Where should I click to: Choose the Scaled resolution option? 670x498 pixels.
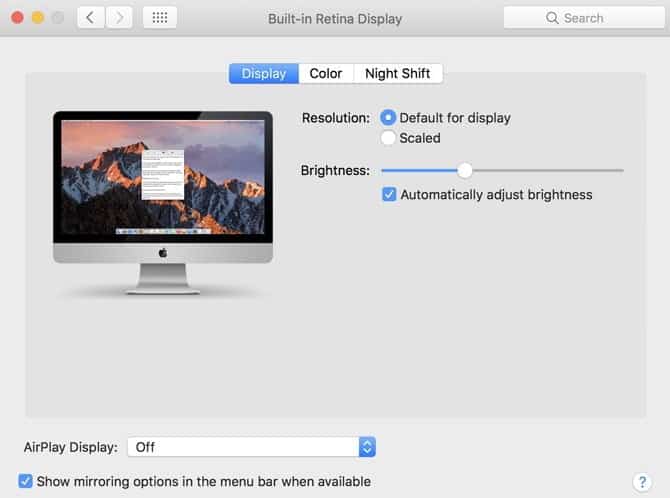pos(389,138)
